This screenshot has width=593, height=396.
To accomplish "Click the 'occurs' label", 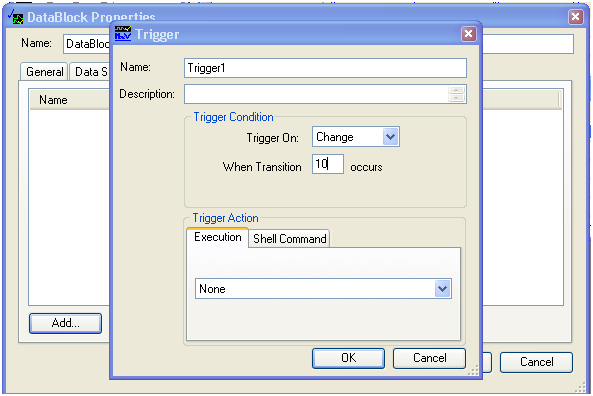I will click(366, 167).
